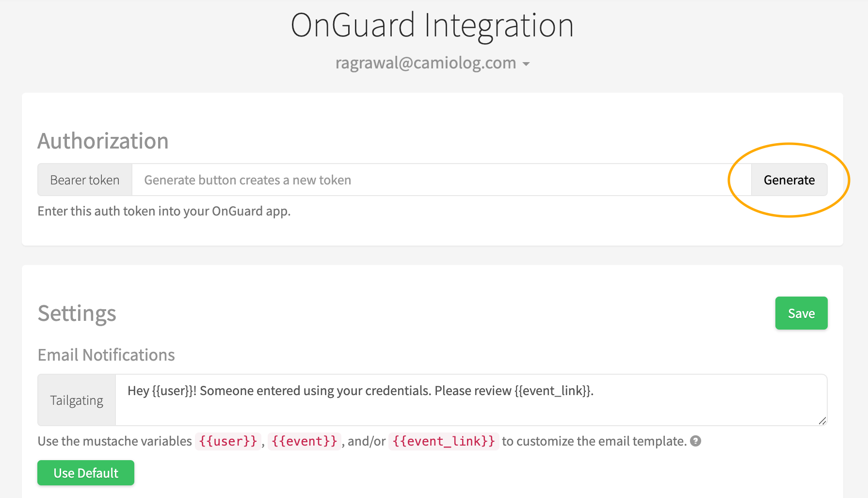
Task: Focus the Bearer token input field
Action: pos(442,180)
